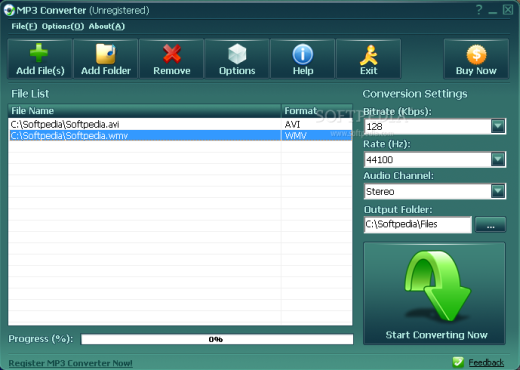Close the MP3 Converter window

point(508,10)
